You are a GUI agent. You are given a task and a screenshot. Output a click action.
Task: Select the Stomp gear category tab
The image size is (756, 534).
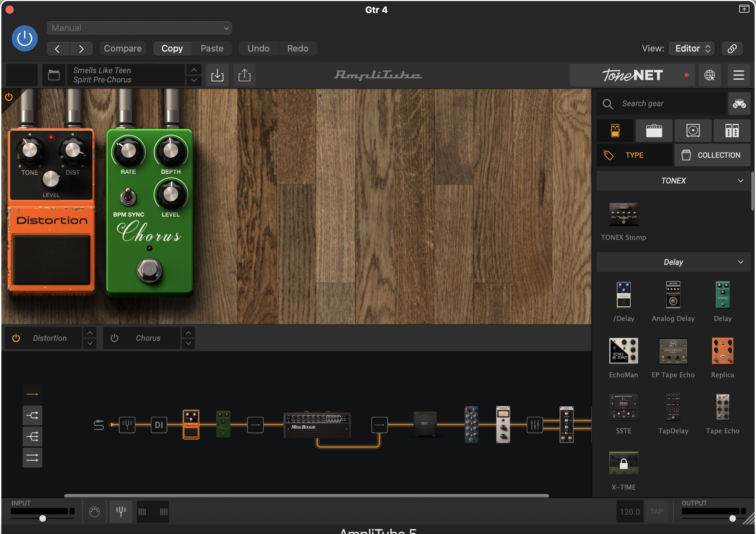(615, 131)
